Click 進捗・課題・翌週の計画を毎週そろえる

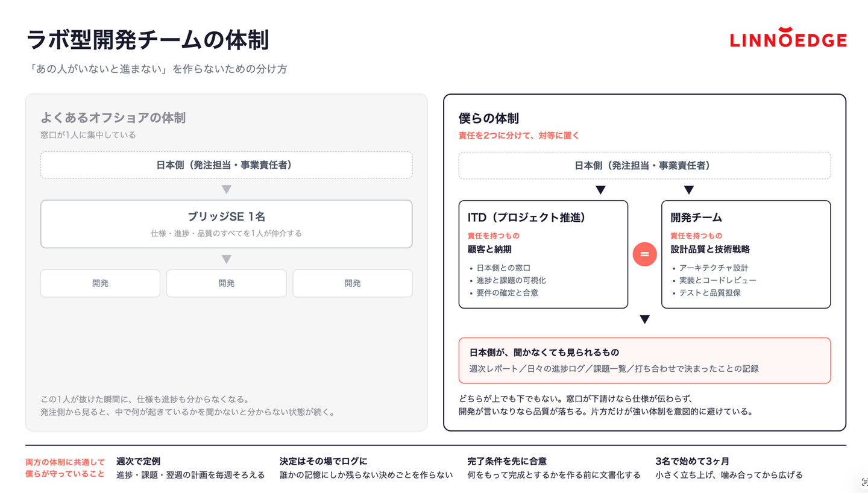click(190, 475)
